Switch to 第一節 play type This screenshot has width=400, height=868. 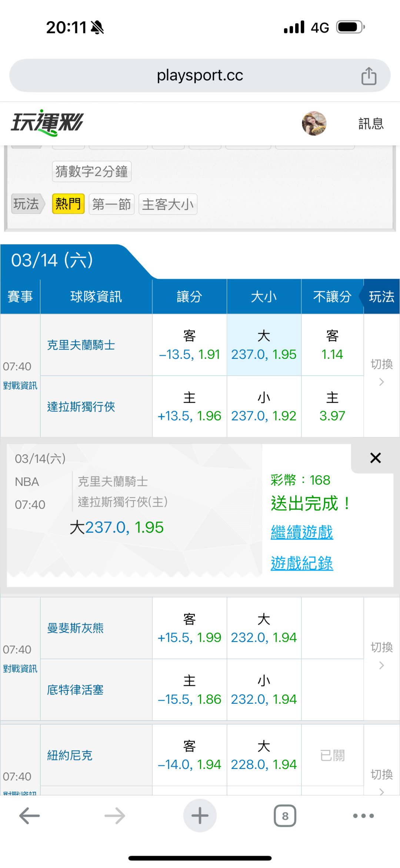click(111, 204)
